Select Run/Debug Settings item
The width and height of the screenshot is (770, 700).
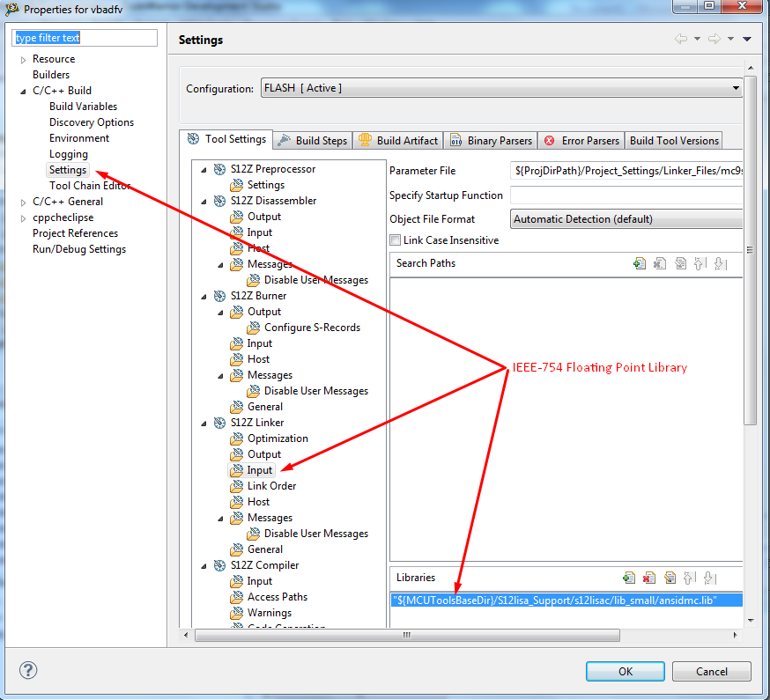(x=79, y=249)
